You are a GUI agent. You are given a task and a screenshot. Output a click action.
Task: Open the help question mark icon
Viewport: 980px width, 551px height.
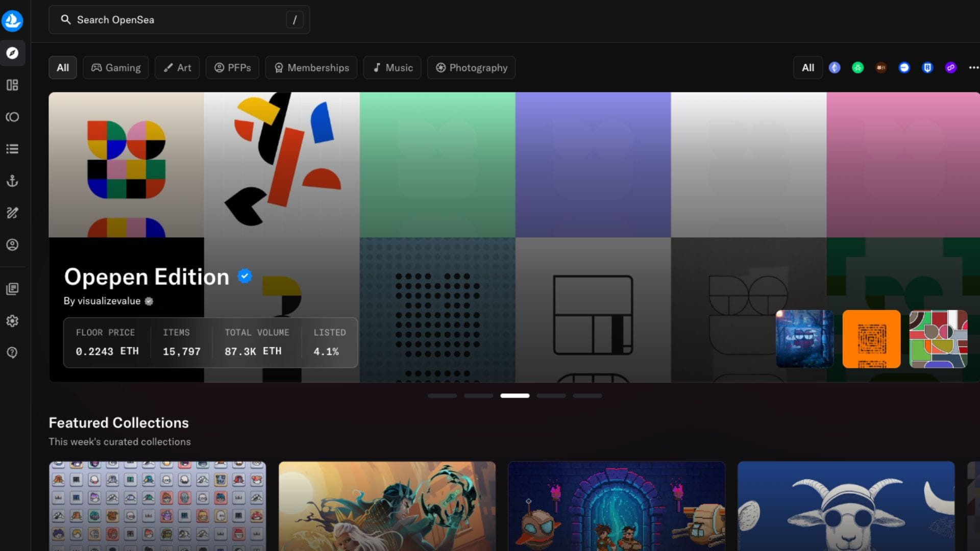pos(12,353)
